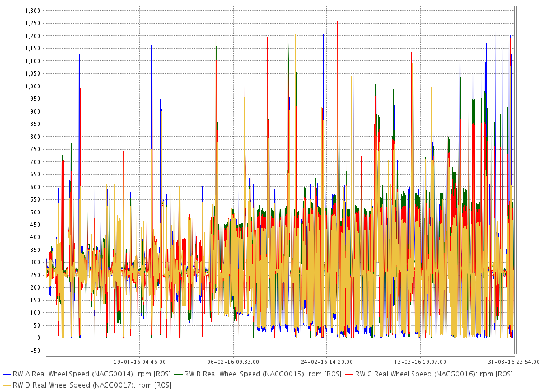Click the 1,250 y-axis value
This screenshot has height=392, width=560.
pos(33,23)
